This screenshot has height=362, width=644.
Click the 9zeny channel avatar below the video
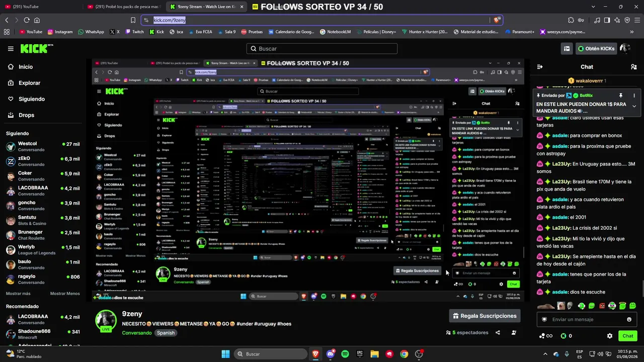(106, 321)
